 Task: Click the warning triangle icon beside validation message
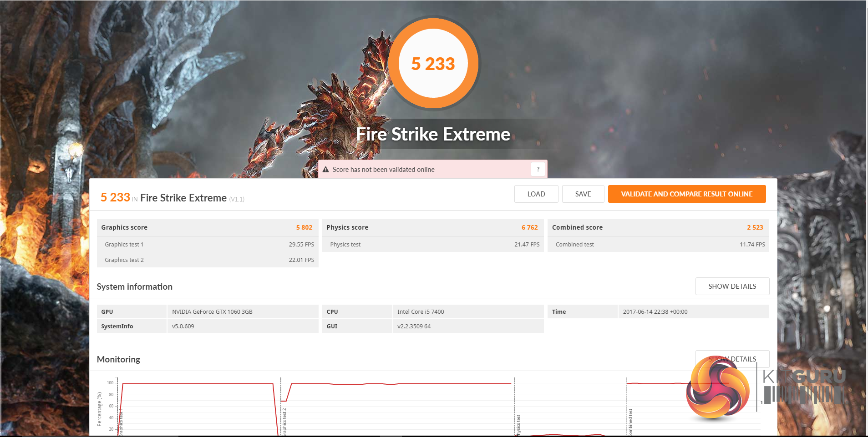tap(325, 170)
